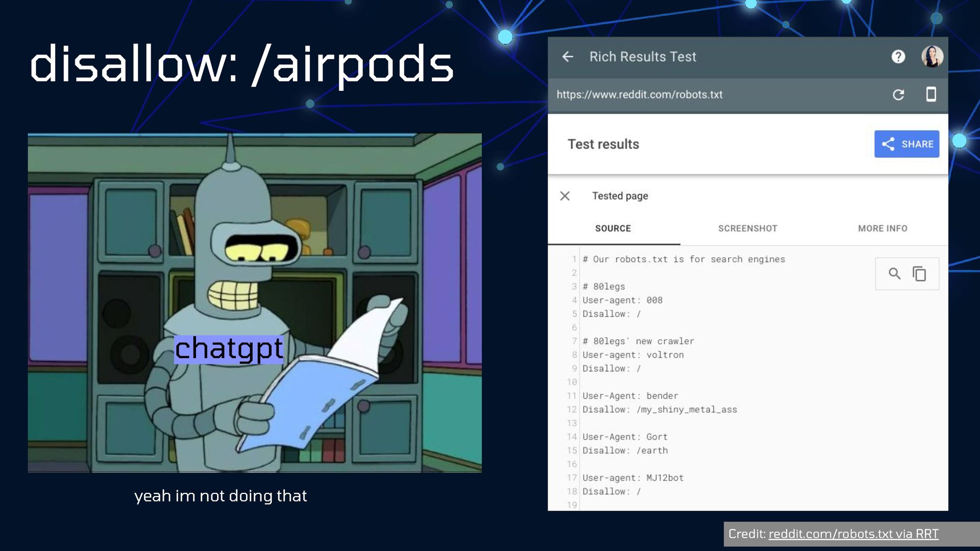980x551 pixels.
Task: Click the reload icon beside the URL
Action: 898,94
